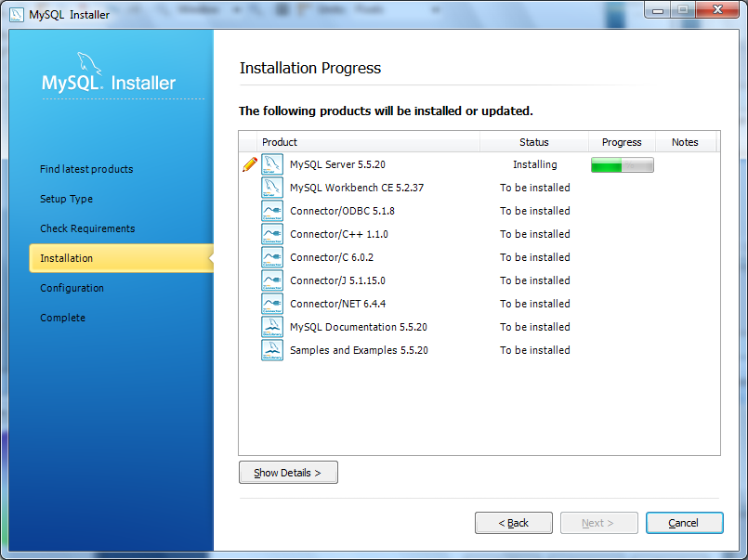
Task: Select the Connector/ODBC 5.1.8 text
Action: click(342, 211)
